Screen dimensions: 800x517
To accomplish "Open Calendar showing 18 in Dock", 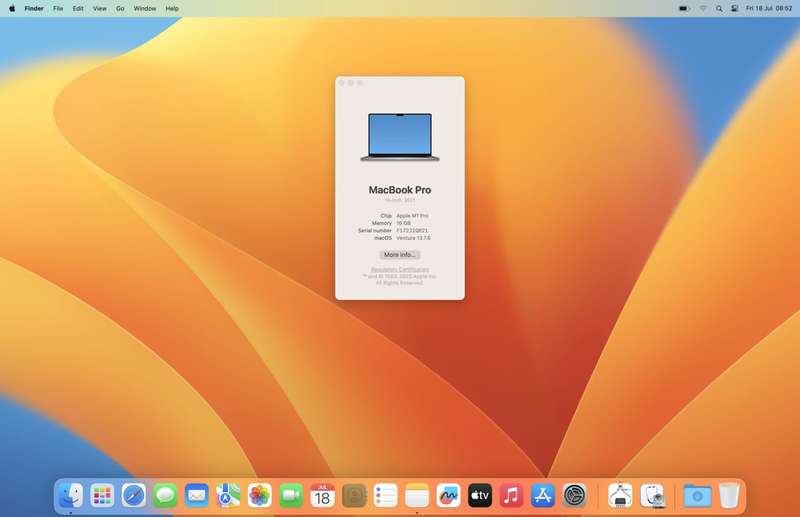I will (322, 495).
